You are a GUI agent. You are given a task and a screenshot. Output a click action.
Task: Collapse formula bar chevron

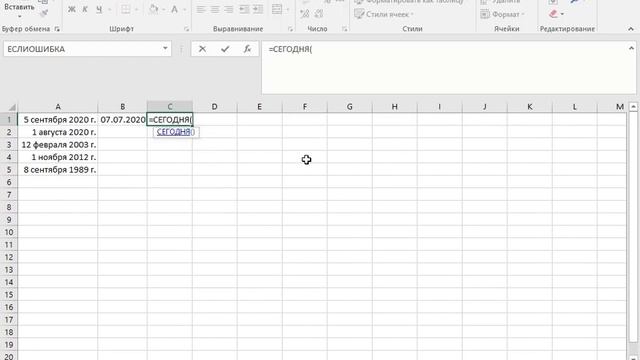pyautogui.click(x=631, y=48)
